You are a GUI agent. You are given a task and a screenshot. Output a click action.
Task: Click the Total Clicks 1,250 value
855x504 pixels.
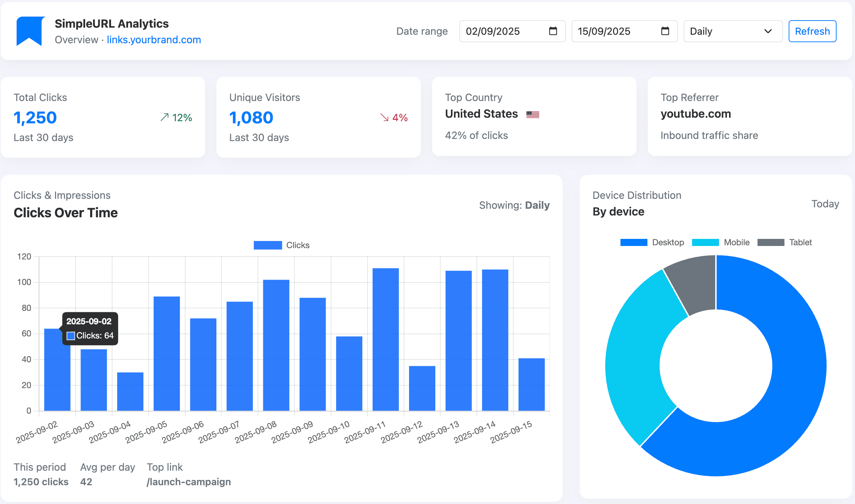click(35, 118)
